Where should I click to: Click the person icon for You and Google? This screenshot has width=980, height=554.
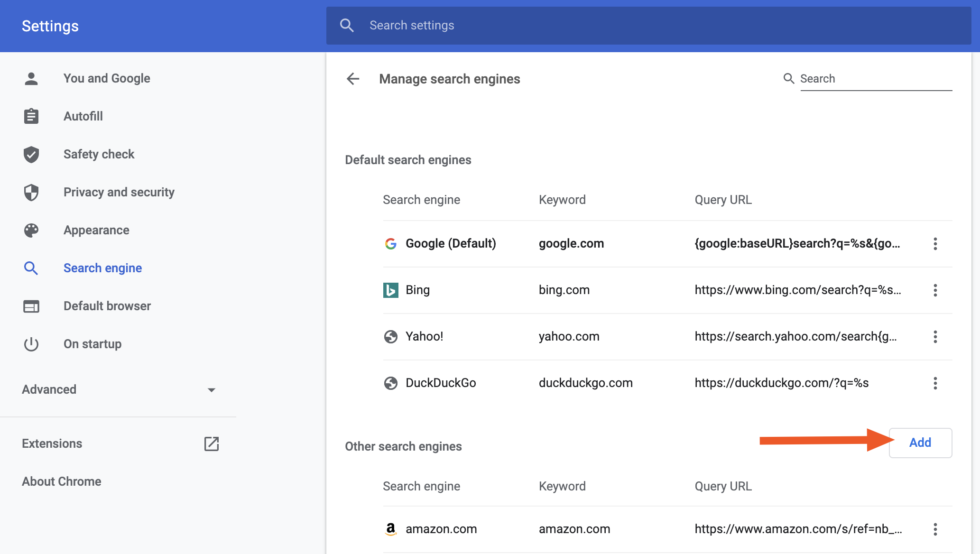[x=31, y=78]
